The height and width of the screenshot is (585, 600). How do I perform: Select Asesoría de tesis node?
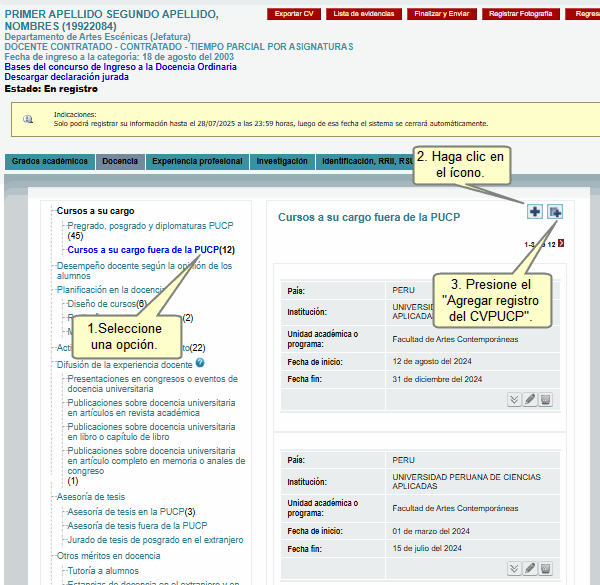coord(91,497)
